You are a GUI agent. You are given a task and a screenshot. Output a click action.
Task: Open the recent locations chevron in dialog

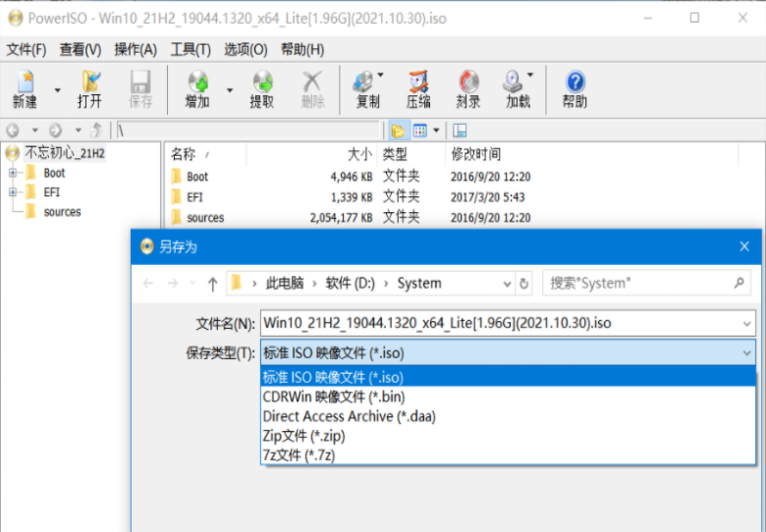pos(192,283)
